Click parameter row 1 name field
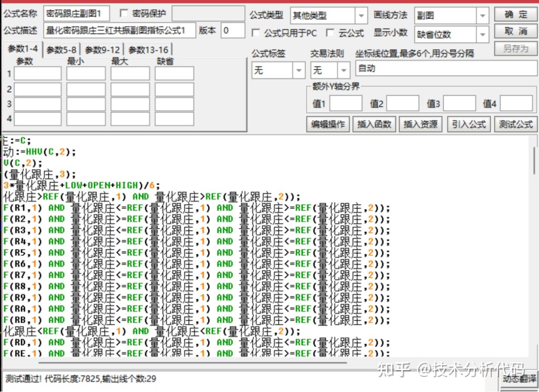The image size is (539, 392). tap(38, 74)
